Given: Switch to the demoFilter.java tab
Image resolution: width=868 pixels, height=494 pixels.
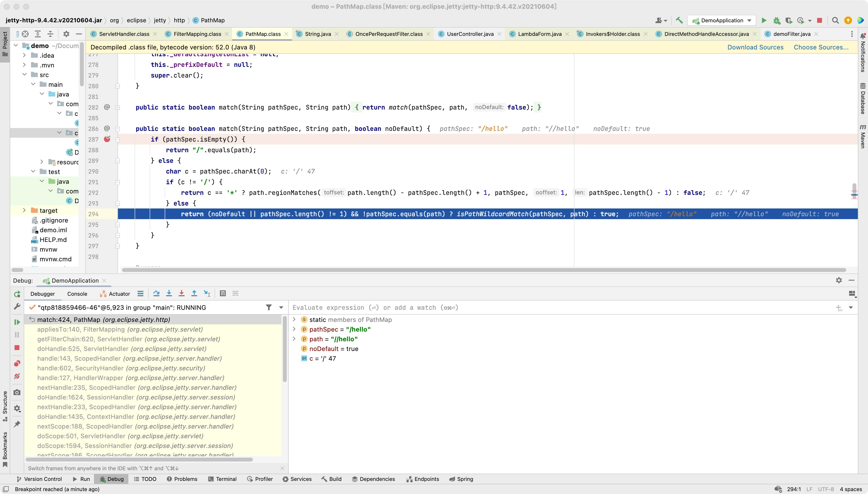Looking at the screenshot, I should (x=792, y=34).
